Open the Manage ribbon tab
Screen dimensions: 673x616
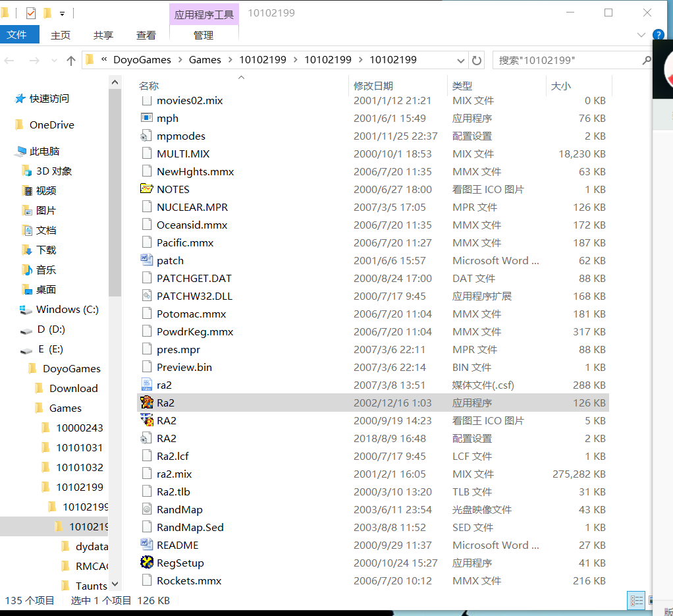[203, 35]
